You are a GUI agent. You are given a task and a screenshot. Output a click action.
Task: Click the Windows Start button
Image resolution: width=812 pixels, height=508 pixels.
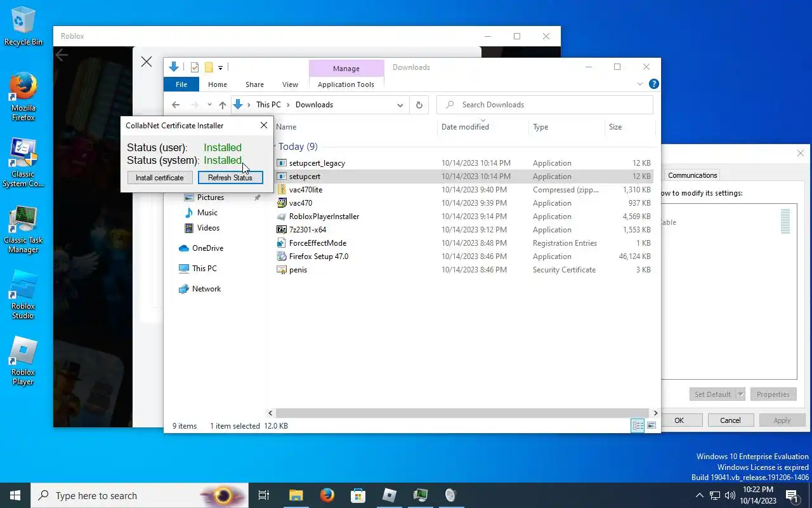(x=15, y=495)
